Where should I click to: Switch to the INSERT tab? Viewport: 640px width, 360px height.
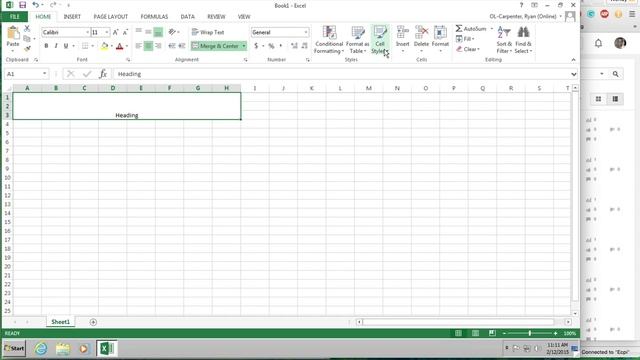coord(72,16)
